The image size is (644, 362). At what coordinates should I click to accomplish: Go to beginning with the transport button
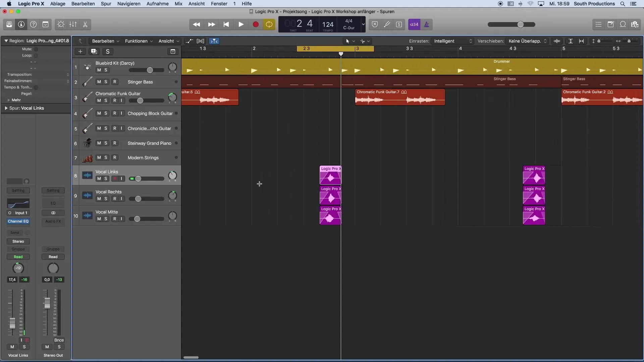226,24
